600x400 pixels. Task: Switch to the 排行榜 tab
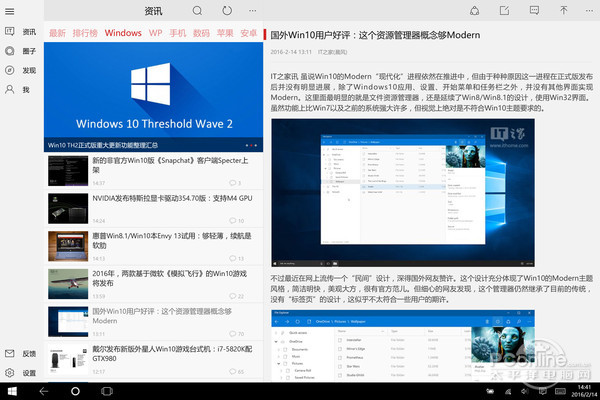[85, 33]
